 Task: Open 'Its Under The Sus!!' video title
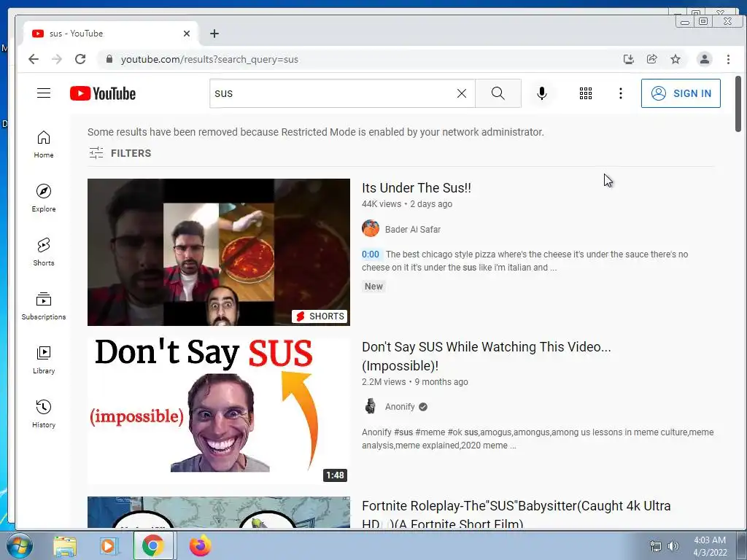point(417,187)
